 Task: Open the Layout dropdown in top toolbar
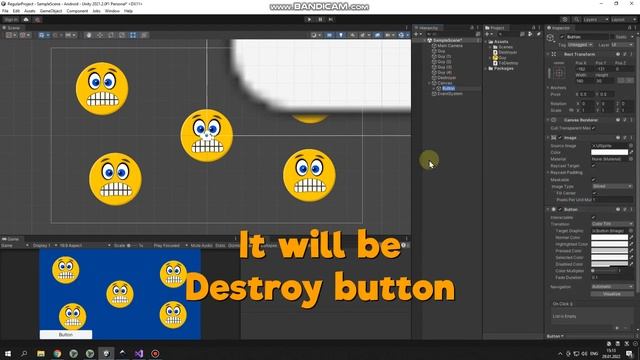pyautogui.click(x=623, y=20)
